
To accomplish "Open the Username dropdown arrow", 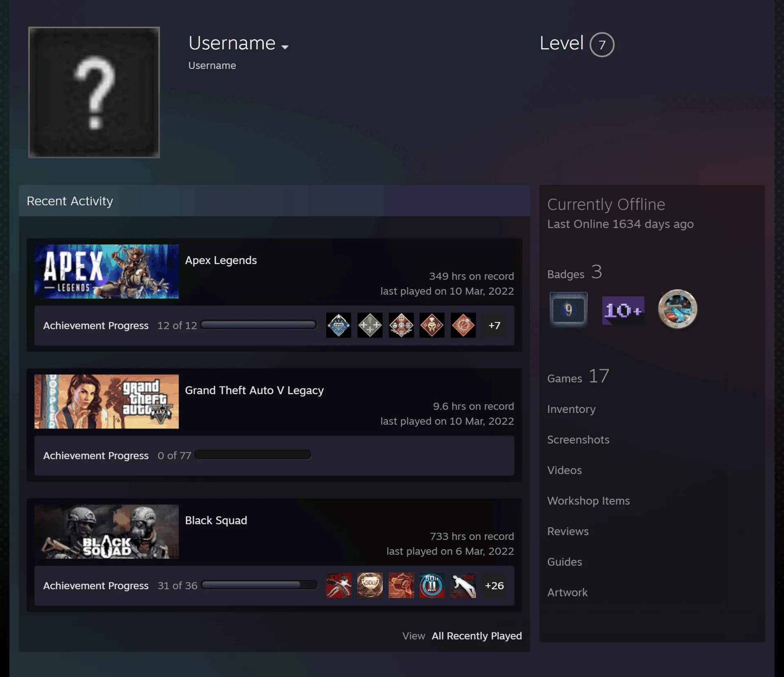I will coord(285,47).
